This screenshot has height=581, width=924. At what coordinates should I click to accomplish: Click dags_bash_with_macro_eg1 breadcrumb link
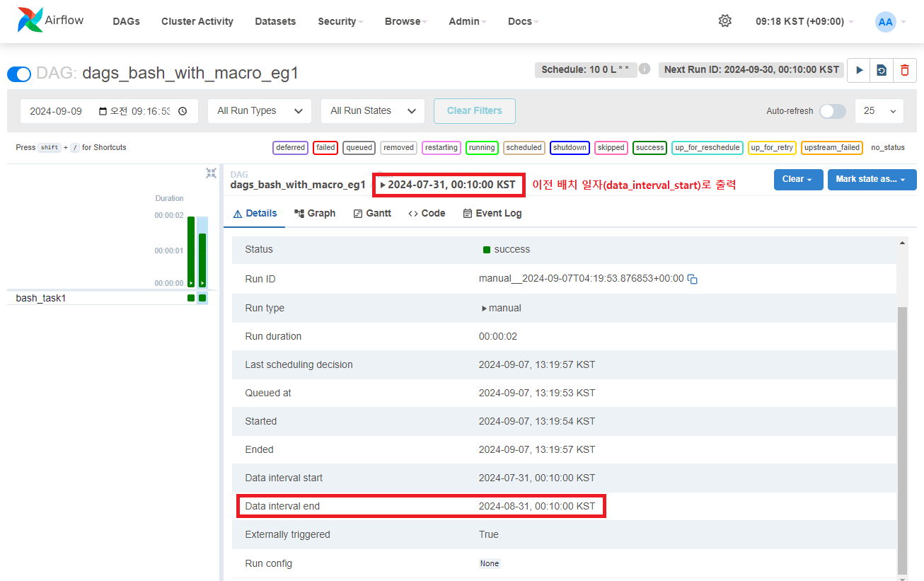[298, 185]
